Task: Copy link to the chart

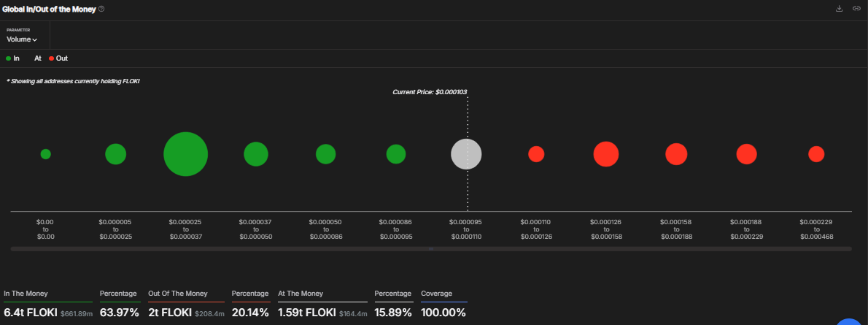Action: pos(856,8)
